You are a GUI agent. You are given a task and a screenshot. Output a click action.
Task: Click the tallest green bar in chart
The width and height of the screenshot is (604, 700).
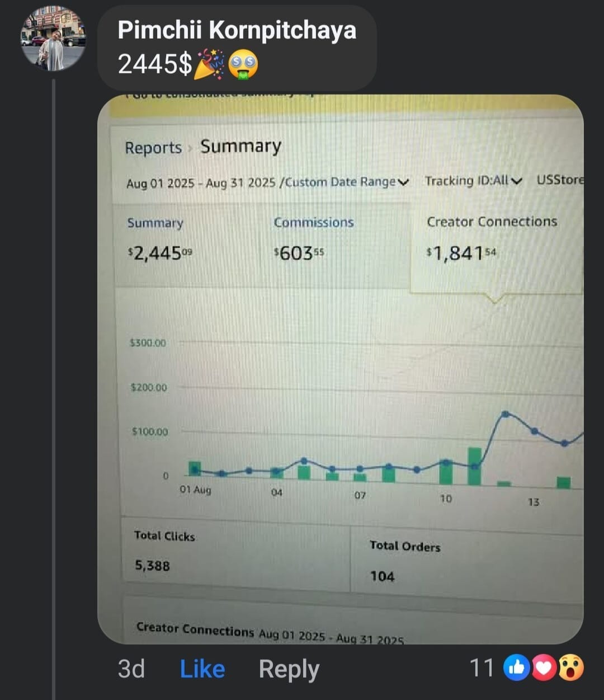click(x=474, y=466)
